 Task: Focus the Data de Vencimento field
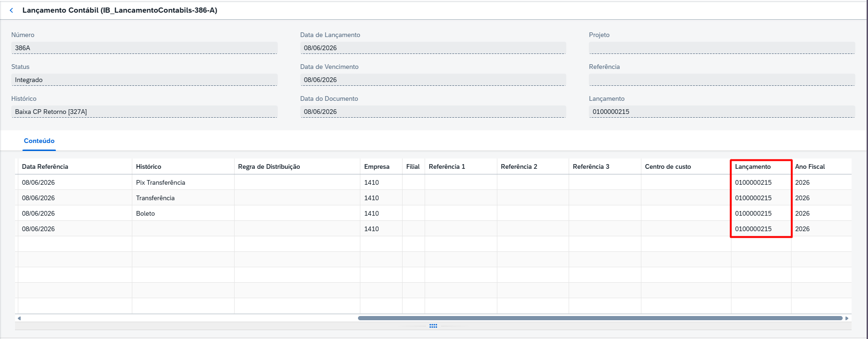(433, 80)
